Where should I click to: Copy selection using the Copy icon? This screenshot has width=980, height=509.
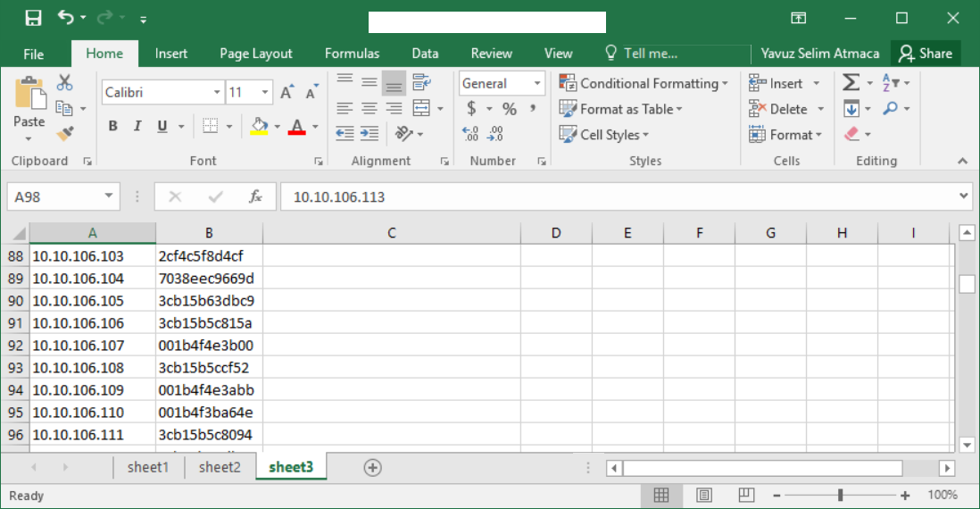(x=64, y=108)
